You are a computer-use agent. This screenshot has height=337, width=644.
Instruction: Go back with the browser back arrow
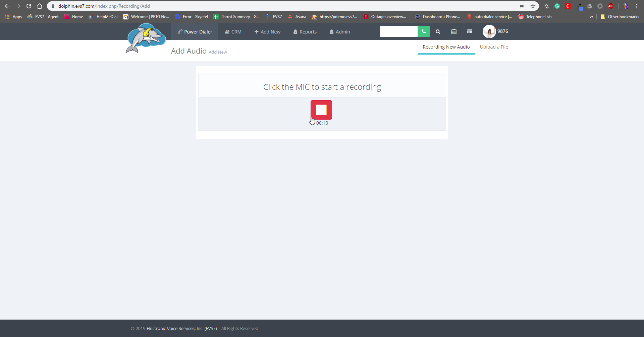click(7, 6)
